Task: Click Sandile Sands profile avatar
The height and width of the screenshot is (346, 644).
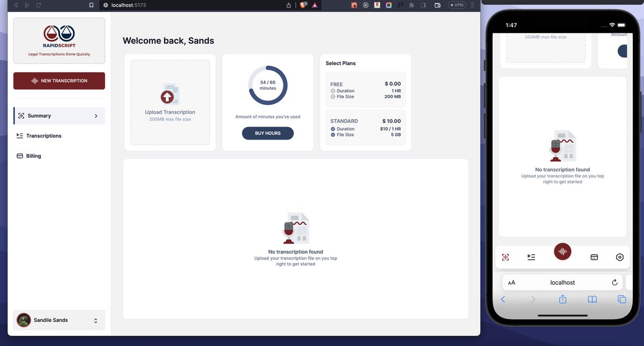Action: pos(24,320)
